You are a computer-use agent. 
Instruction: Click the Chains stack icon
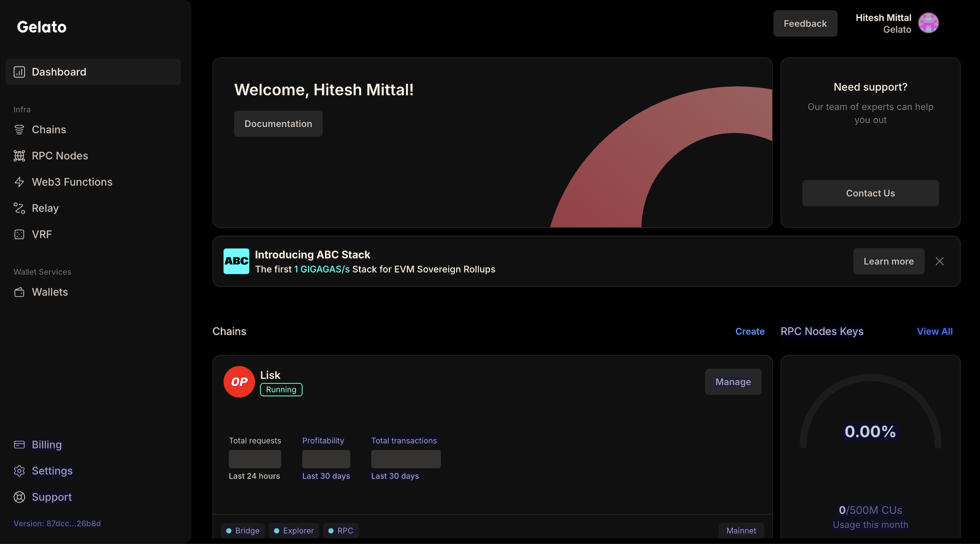point(19,130)
